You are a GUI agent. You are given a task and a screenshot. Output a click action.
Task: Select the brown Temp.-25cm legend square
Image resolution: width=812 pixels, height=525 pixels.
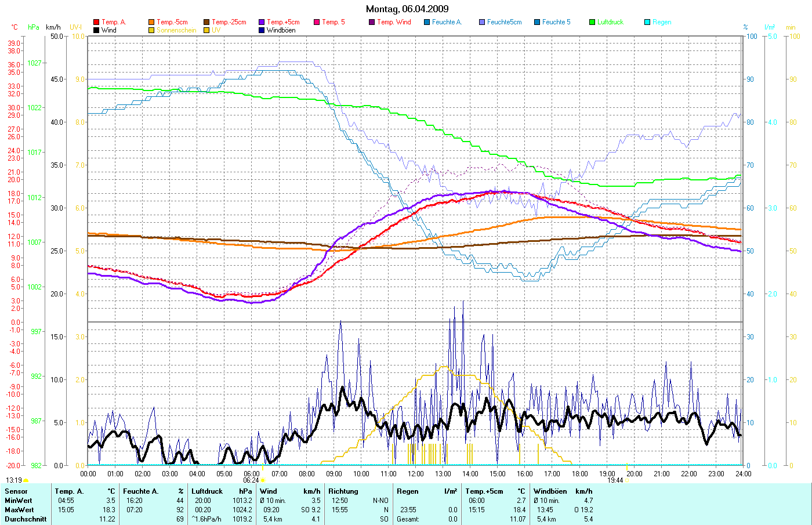click(206, 22)
